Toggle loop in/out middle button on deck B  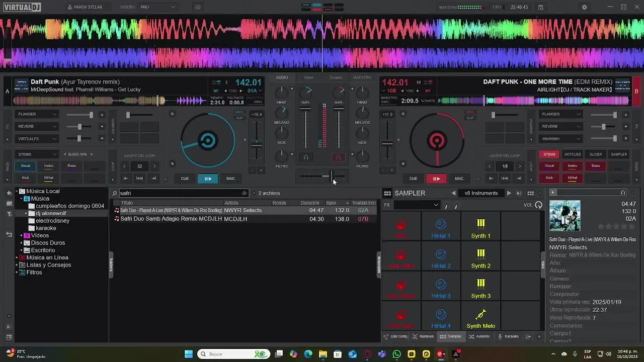[x=505, y=178]
